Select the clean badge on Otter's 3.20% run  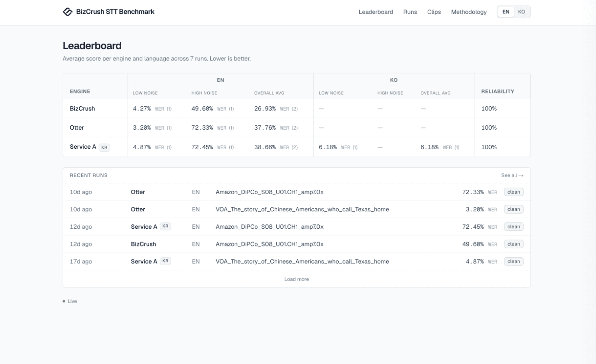(x=514, y=209)
